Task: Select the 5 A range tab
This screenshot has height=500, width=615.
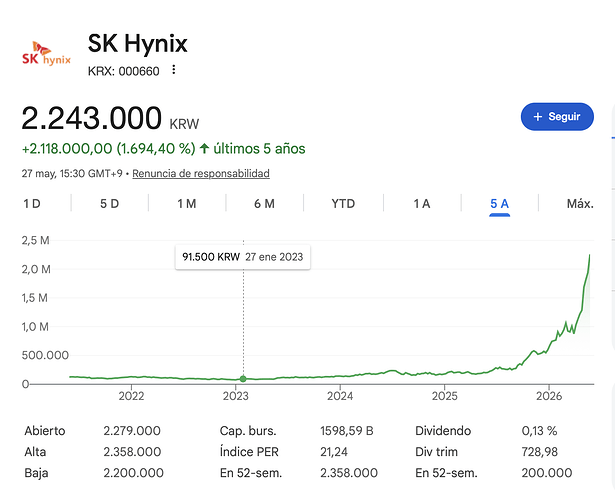Action: (x=499, y=204)
